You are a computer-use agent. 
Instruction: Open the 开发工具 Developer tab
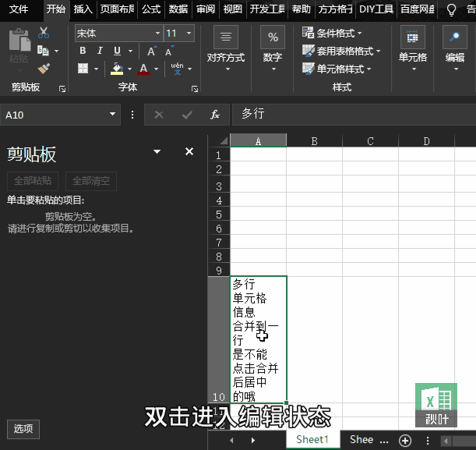pos(267,9)
